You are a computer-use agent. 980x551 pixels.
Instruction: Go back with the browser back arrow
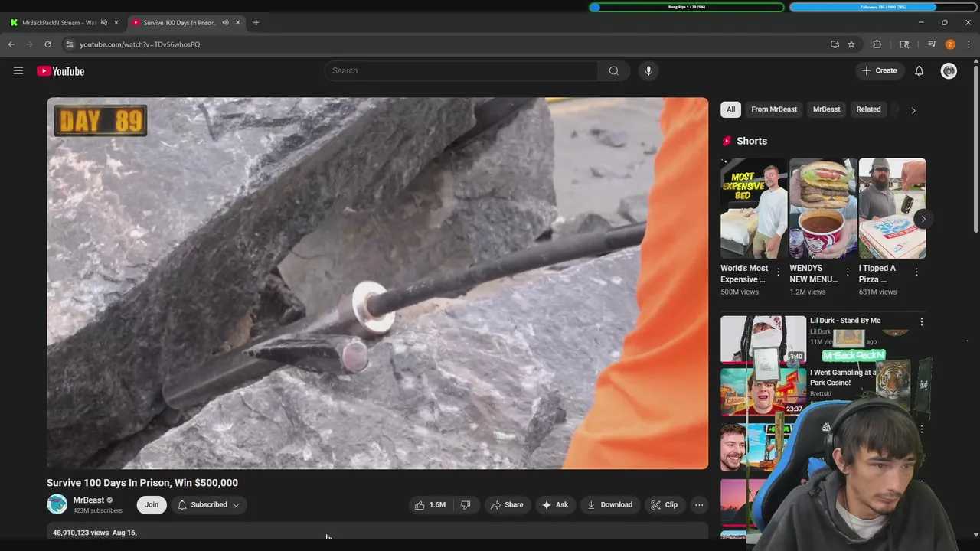pos(11,44)
